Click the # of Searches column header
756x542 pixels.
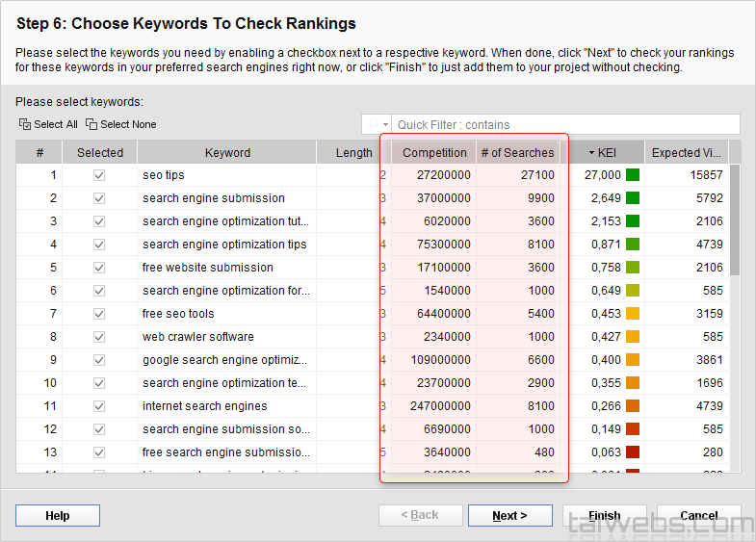pyautogui.click(x=517, y=152)
